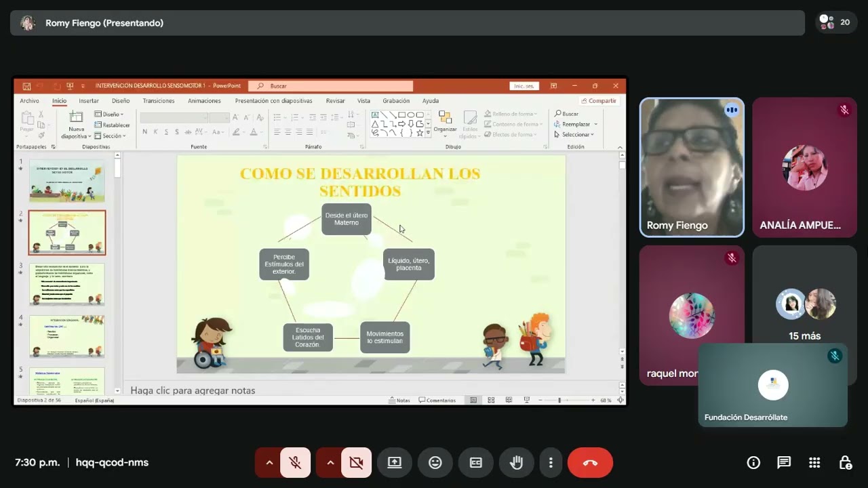The image size is (868, 488).
Task: Open the Transiciones ribbon tab
Action: pyautogui.click(x=159, y=101)
